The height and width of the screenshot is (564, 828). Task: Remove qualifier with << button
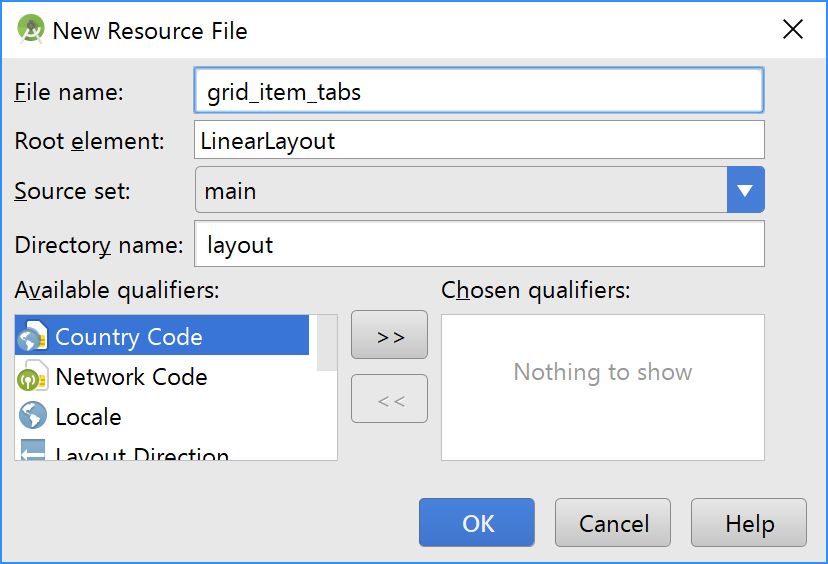[x=390, y=399]
